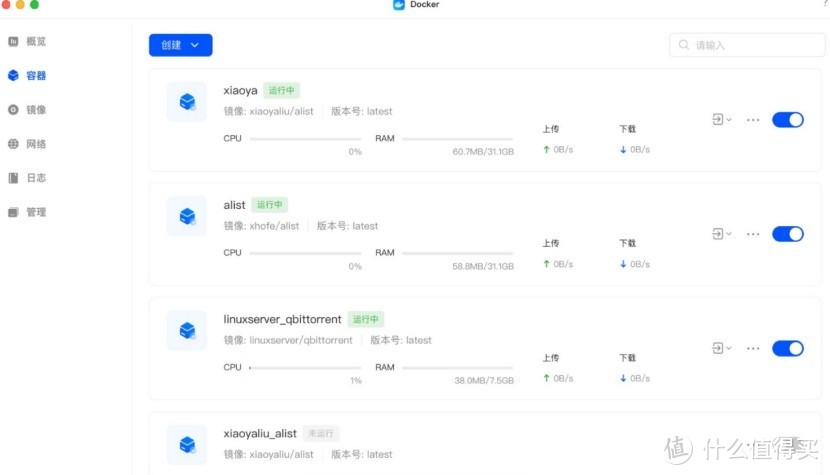Click the 网络 globe sidebar icon
Viewport: 830px width, 475px height.
(13, 144)
